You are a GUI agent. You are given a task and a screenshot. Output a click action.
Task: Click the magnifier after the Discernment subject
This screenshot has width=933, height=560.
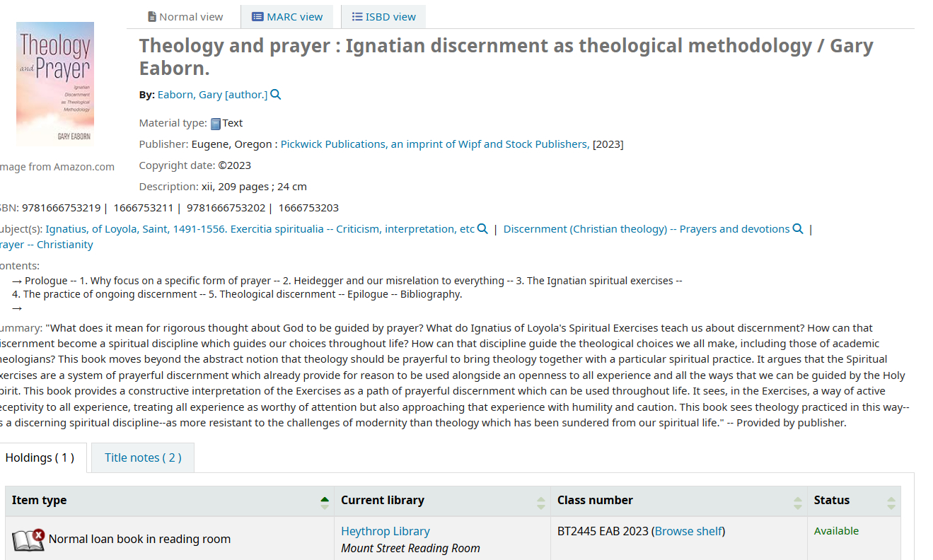(x=798, y=229)
